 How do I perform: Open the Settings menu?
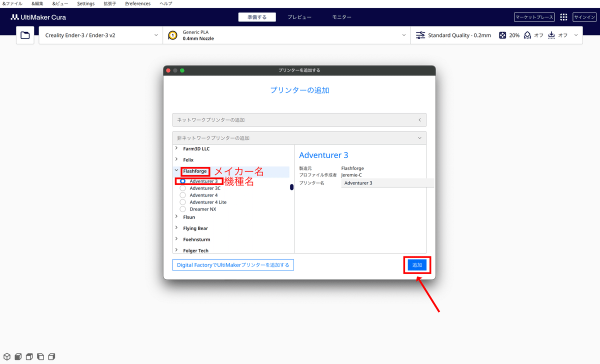click(86, 3)
